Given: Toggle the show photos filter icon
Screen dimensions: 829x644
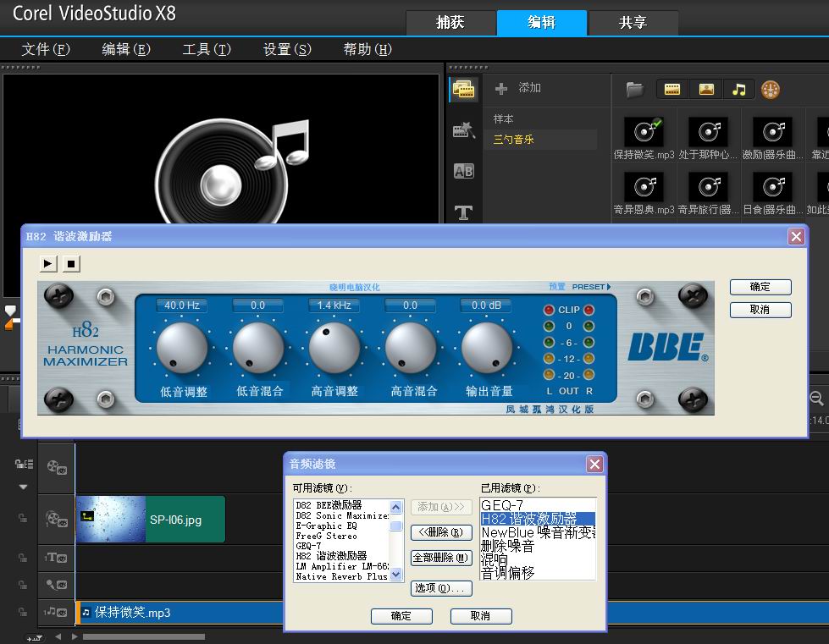Looking at the screenshot, I should click(x=706, y=90).
